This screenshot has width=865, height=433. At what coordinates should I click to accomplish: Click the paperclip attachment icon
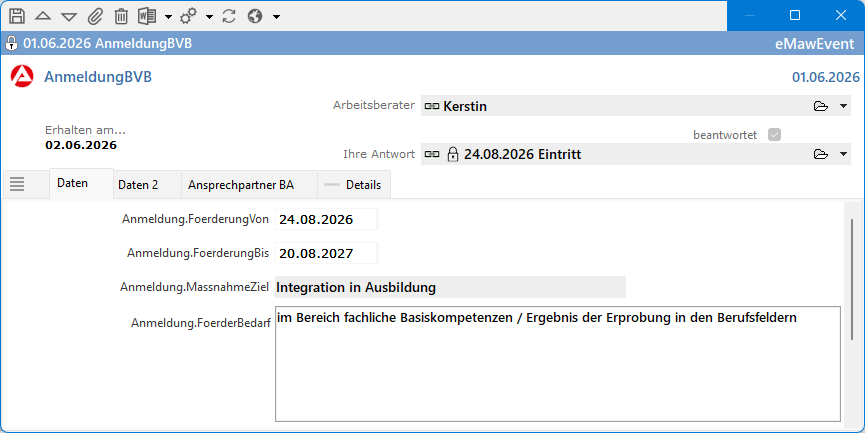95,16
